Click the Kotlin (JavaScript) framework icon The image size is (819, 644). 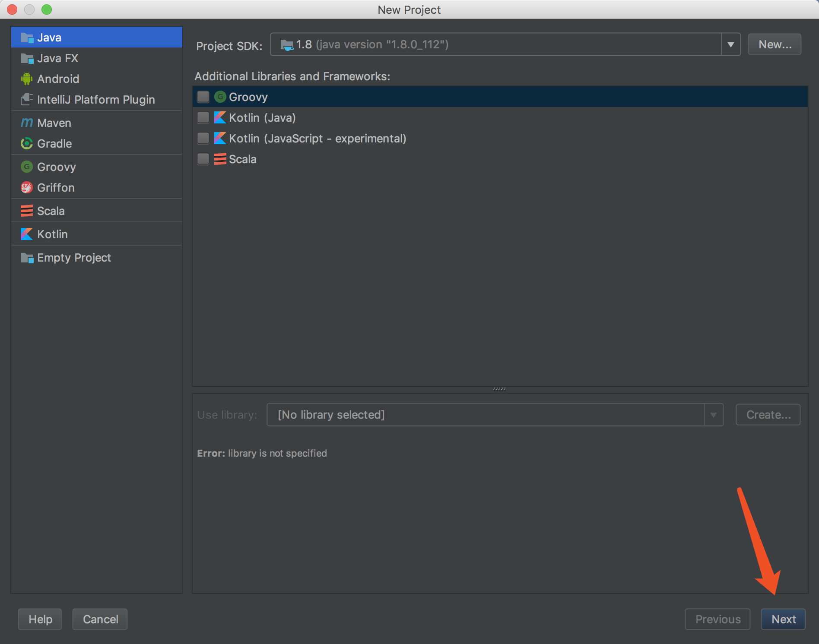pyautogui.click(x=220, y=139)
